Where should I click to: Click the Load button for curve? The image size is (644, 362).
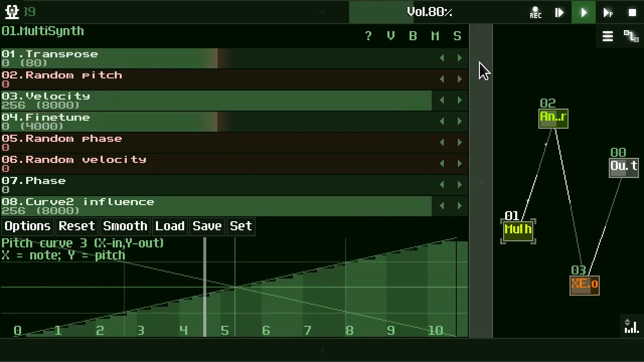(170, 226)
